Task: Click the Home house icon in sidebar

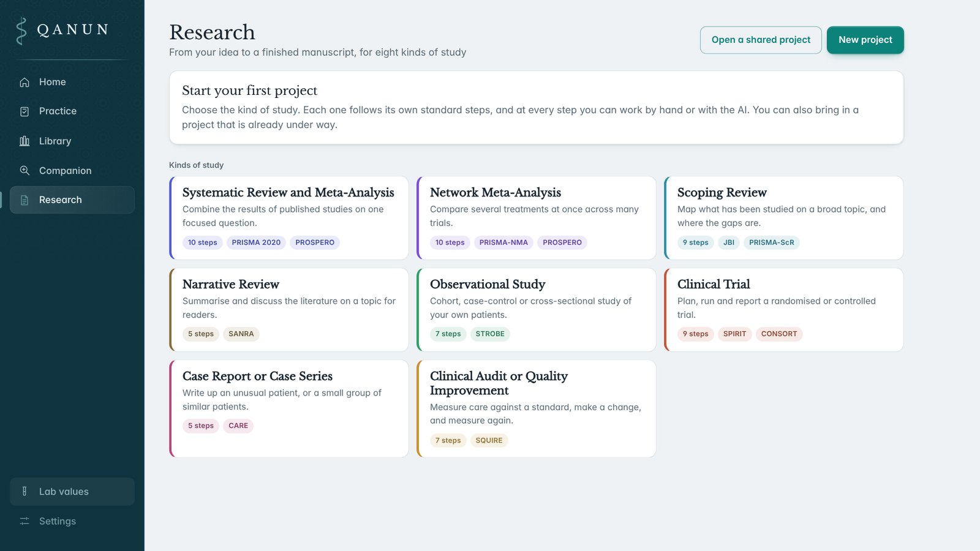Action: pyautogui.click(x=24, y=82)
